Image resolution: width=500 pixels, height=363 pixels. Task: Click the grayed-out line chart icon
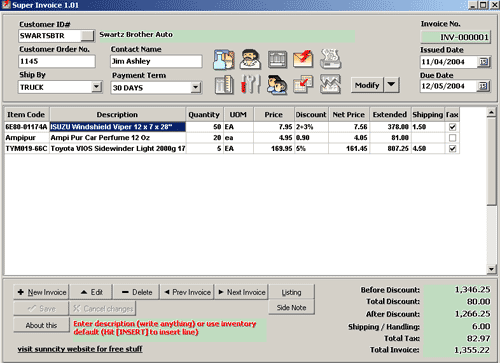pyautogui.click(x=330, y=84)
